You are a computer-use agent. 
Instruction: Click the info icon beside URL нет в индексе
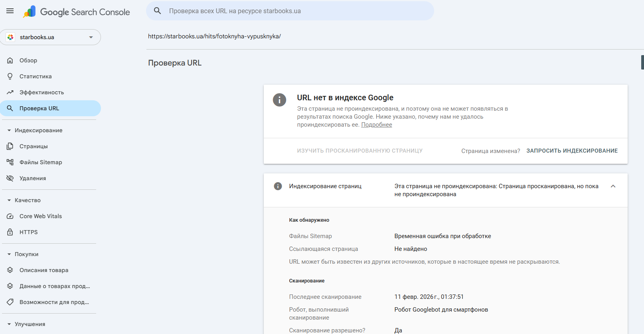[279, 100]
